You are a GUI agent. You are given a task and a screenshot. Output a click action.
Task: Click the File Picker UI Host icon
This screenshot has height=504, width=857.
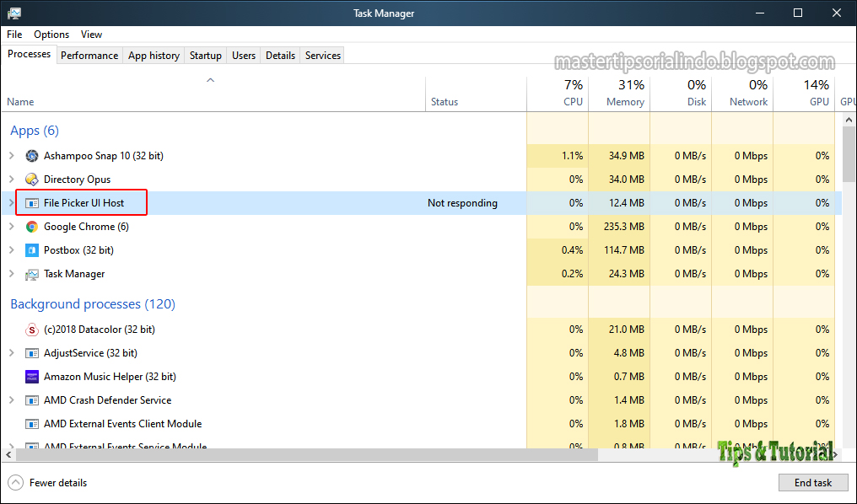tap(31, 202)
